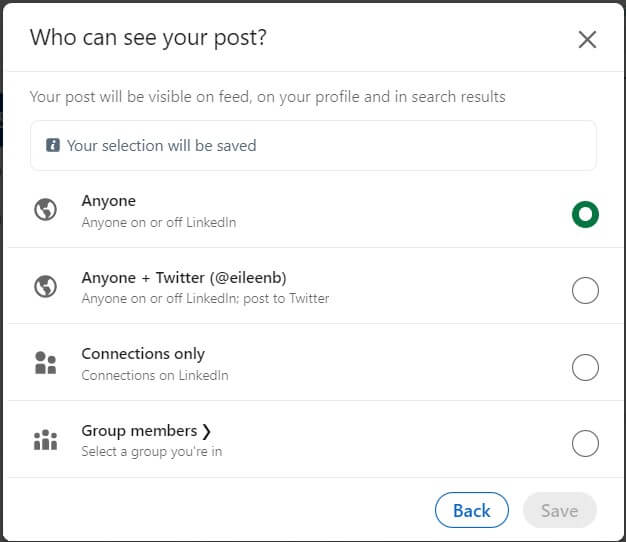
Task: Click 'Select a group you're in' subtitle
Action: coord(152,451)
